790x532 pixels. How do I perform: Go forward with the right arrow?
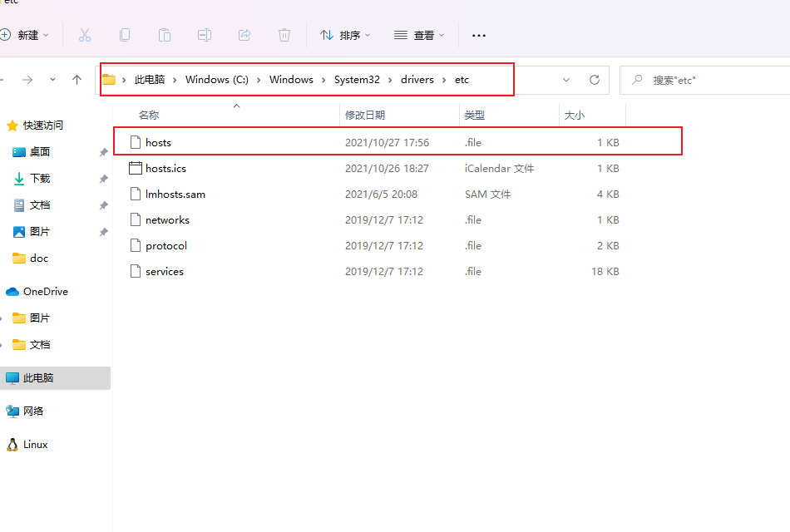[x=27, y=80]
